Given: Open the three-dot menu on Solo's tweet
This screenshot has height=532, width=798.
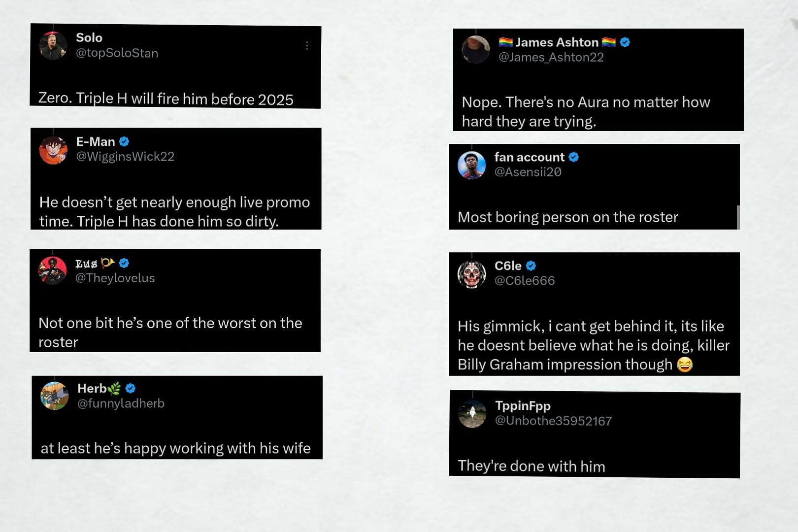Looking at the screenshot, I should 307,46.
